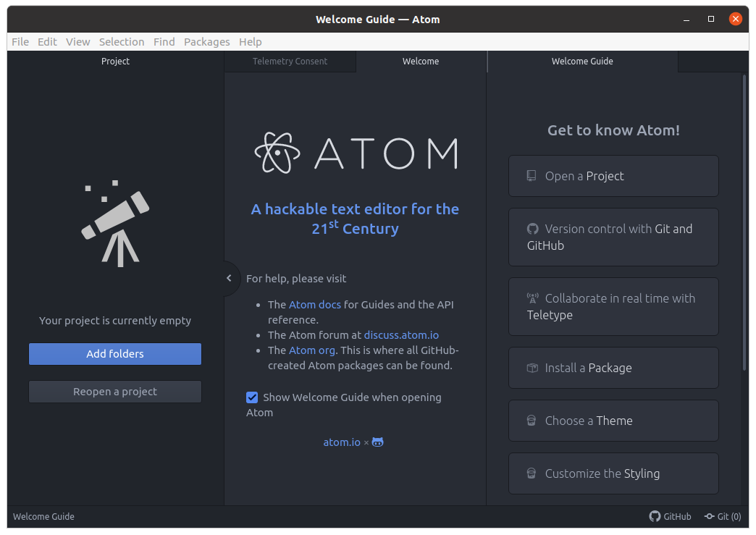Click the 'Get to know Atom!' heading
The width and height of the screenshot is (756, 535).
613,130
